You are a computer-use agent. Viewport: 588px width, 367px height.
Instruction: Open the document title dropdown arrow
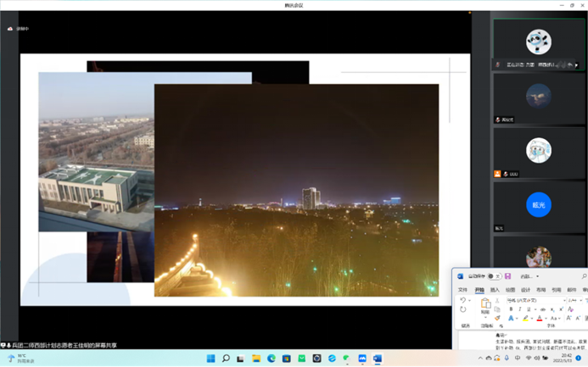click(538, 276)
